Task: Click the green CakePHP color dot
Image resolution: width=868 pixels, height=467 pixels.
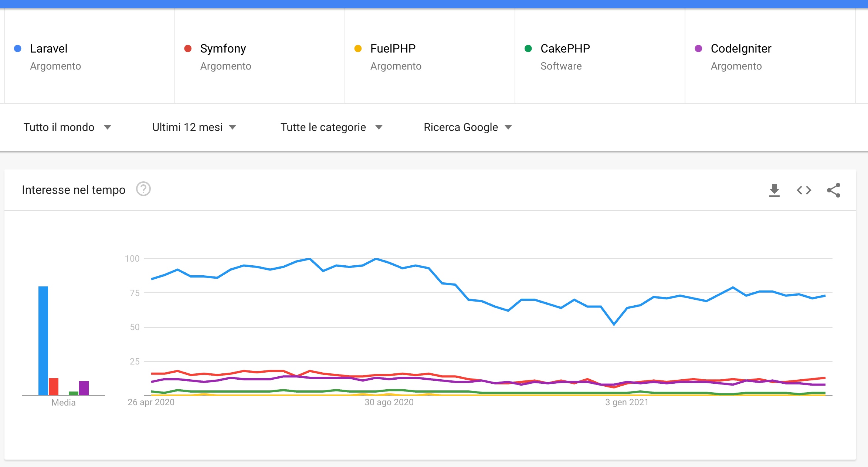Action: tap(528, 48)
